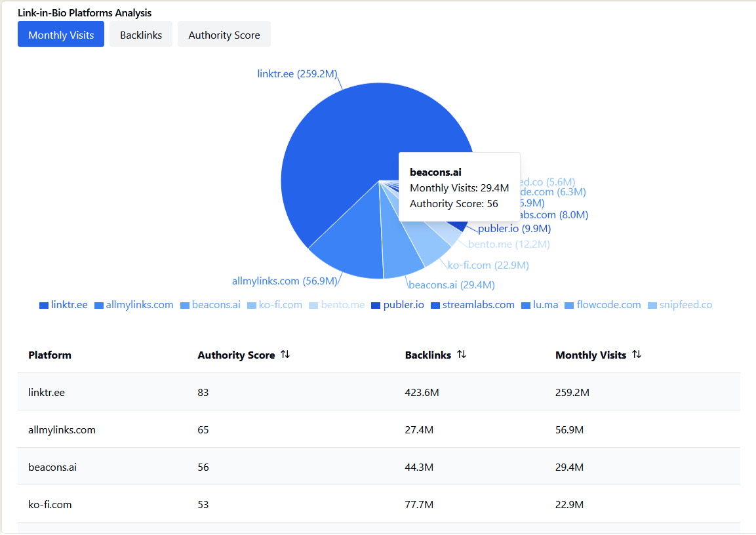Viewport: 756px width, 535px height.
Task: Click the publer.io legend label
Action: pyautogui.click(x=403, y=305)
